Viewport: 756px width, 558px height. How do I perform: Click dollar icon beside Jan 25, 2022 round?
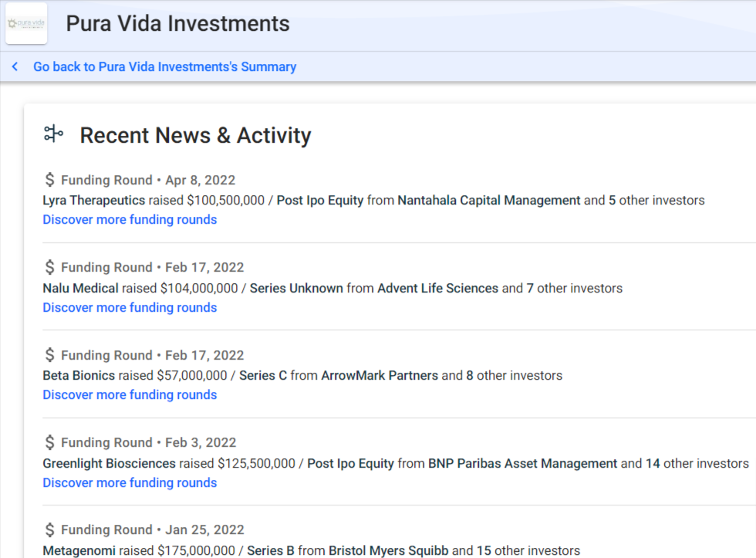click(x=50, y=529)
